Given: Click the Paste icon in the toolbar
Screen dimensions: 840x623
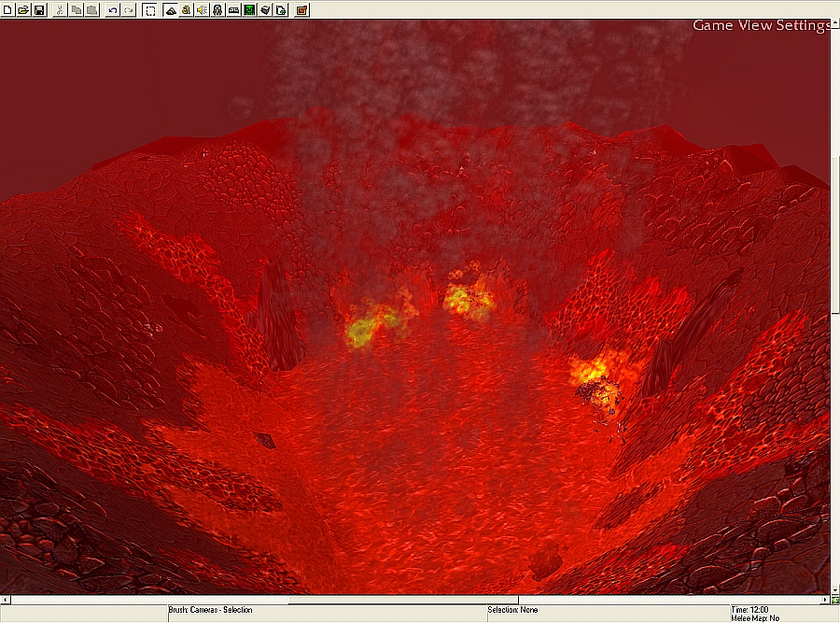Looking at the screenshot, I should tap(91, 9).
